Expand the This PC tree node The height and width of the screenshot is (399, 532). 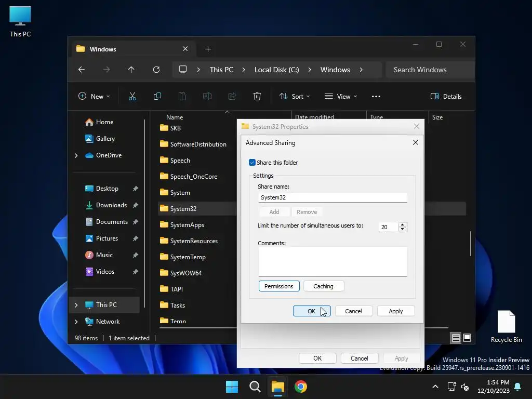[76, 305]
